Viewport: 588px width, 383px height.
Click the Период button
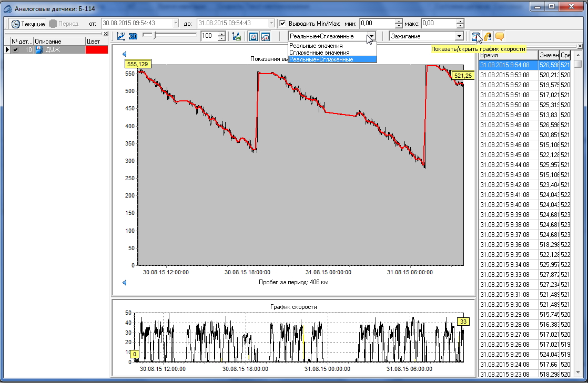tap(64, 24)
